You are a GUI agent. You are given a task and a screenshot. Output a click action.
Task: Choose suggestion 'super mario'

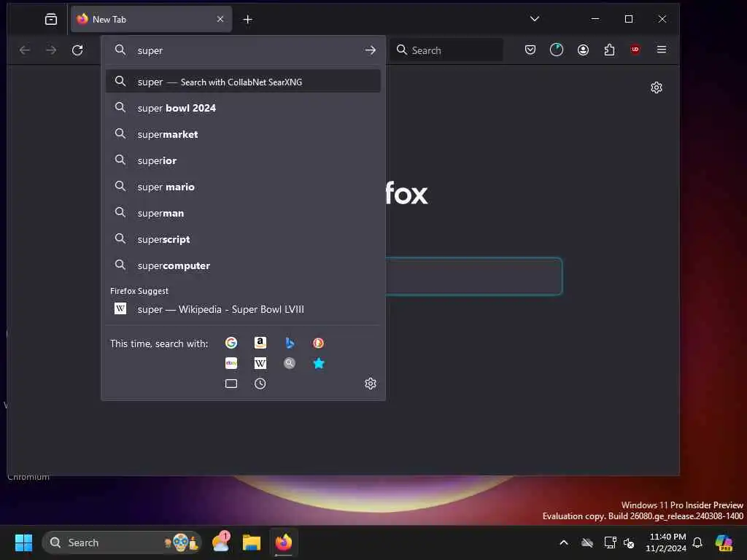click(243, 187)
